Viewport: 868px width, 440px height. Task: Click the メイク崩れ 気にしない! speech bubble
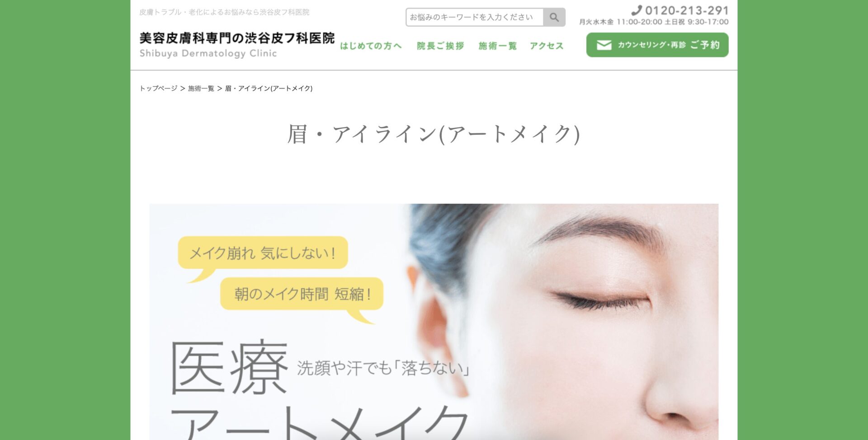pyautogui.click(x=263, y=253)
